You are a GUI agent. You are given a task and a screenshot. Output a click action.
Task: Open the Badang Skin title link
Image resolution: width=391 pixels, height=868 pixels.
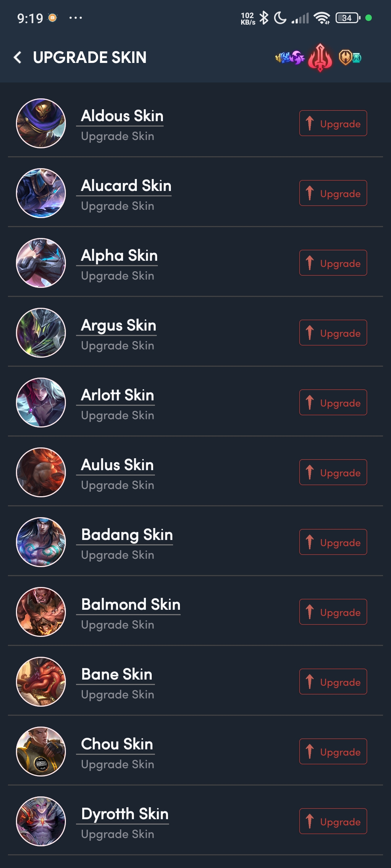[x=127, y=535]
